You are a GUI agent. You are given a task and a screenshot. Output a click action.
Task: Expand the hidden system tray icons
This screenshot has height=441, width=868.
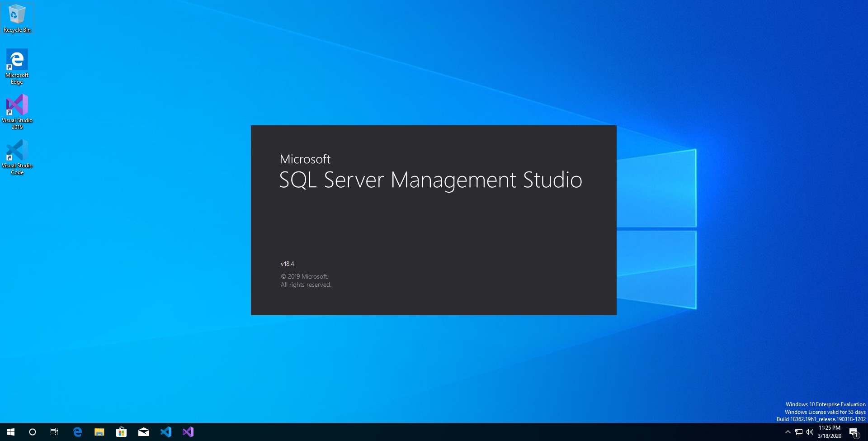click(788, 432)
